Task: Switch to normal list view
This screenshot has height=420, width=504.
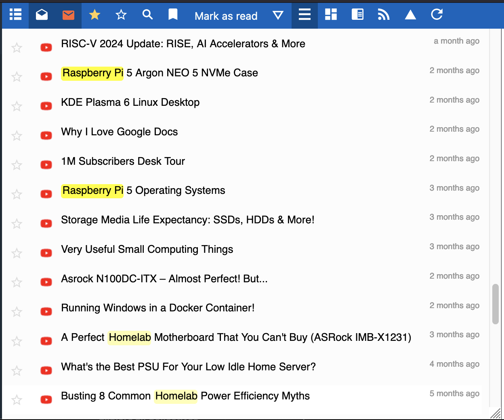Action: point(304,15)
